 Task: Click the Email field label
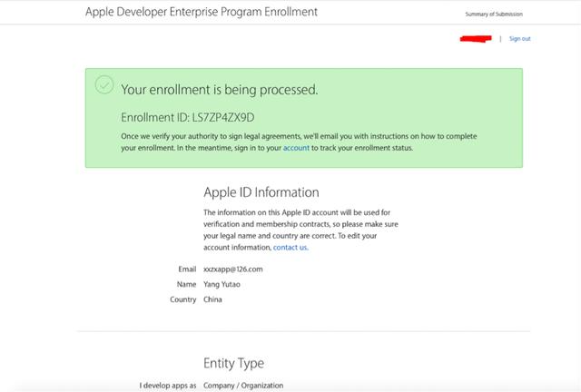pyautogui.click(x=187, y=269)
